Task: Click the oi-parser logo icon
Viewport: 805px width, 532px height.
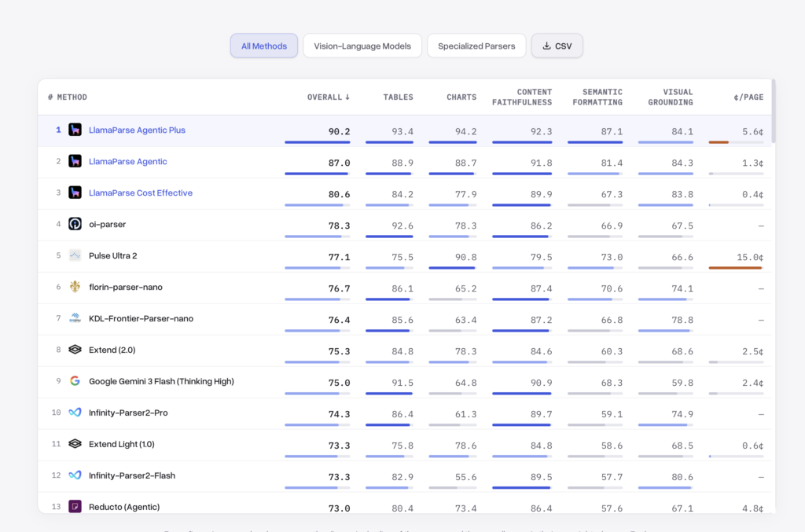Action: [75, 224]
